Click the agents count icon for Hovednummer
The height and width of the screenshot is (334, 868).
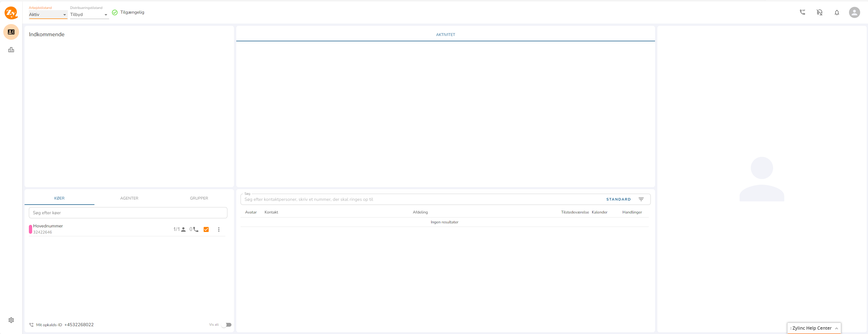[x=183, y=229]
